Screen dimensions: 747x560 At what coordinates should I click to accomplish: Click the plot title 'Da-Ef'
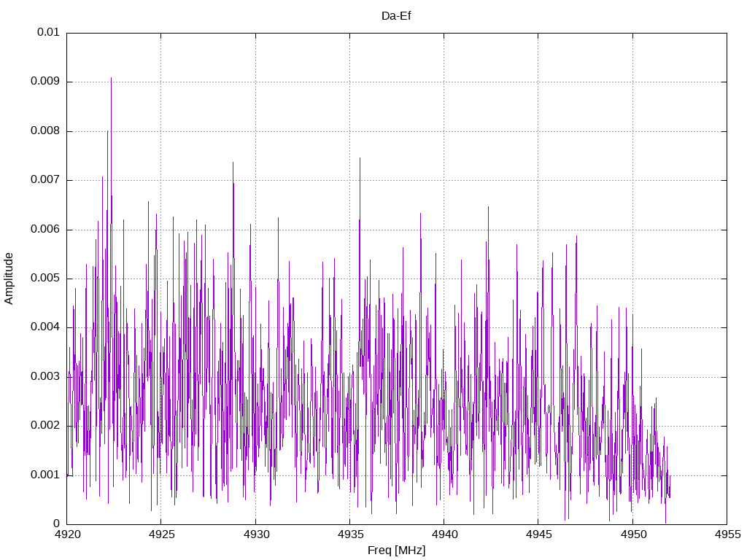tap(396, 16)
